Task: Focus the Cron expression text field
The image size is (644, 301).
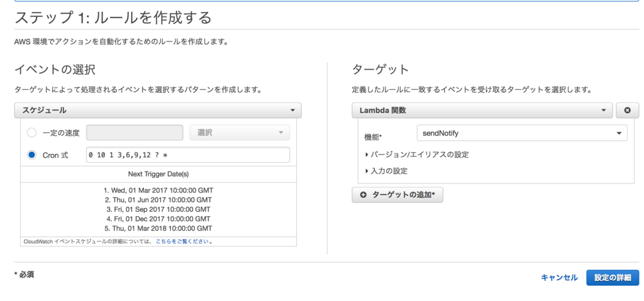Action: pyautogui.click(x=187, y=155)
